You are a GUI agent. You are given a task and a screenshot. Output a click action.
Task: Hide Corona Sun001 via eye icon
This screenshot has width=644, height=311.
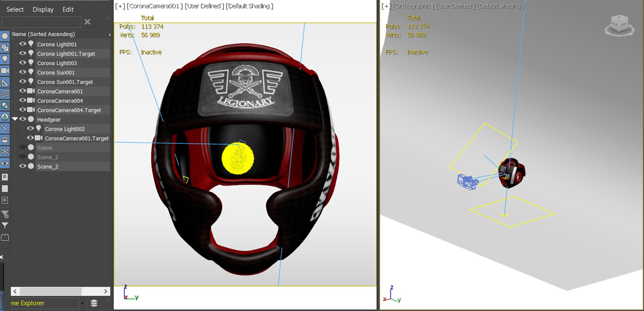point(22,72)
